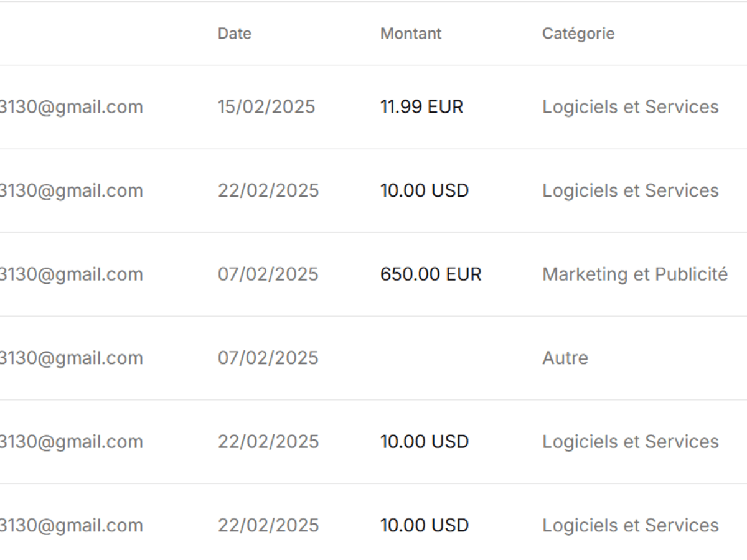Click the Montant column header

pos(411,34)
